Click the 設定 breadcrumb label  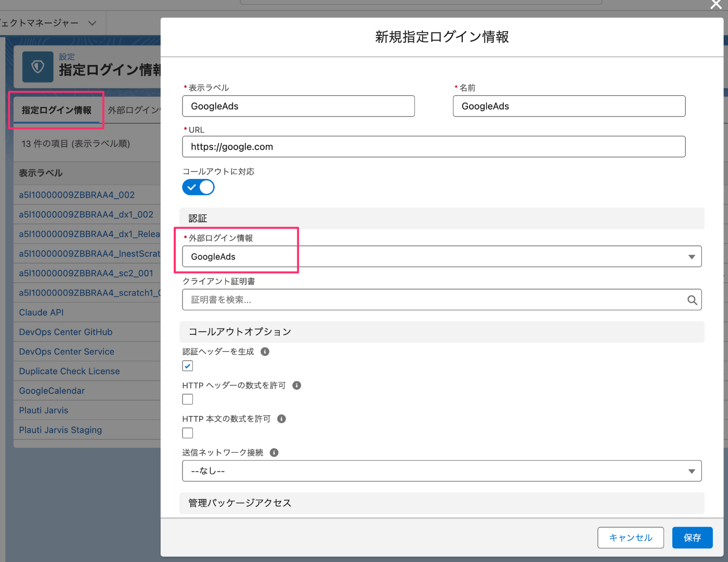click(x=67, y=57)
